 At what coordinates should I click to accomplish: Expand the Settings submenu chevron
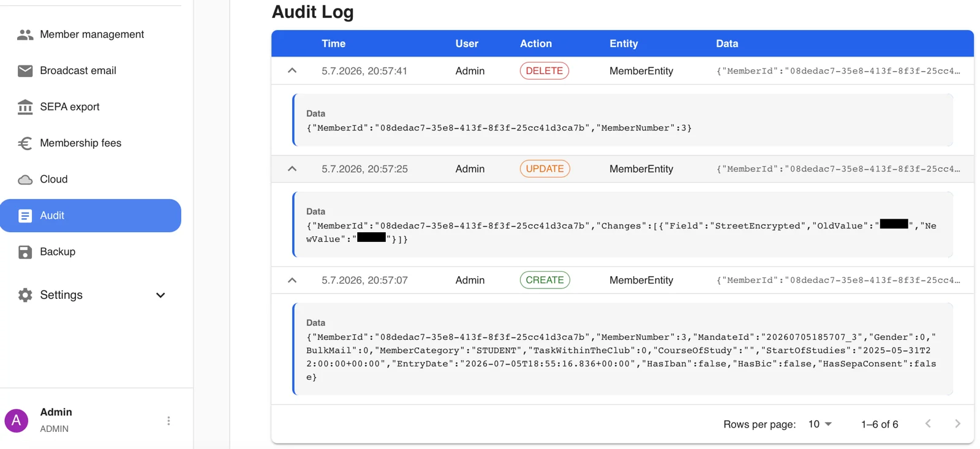[x=160, y=295]
